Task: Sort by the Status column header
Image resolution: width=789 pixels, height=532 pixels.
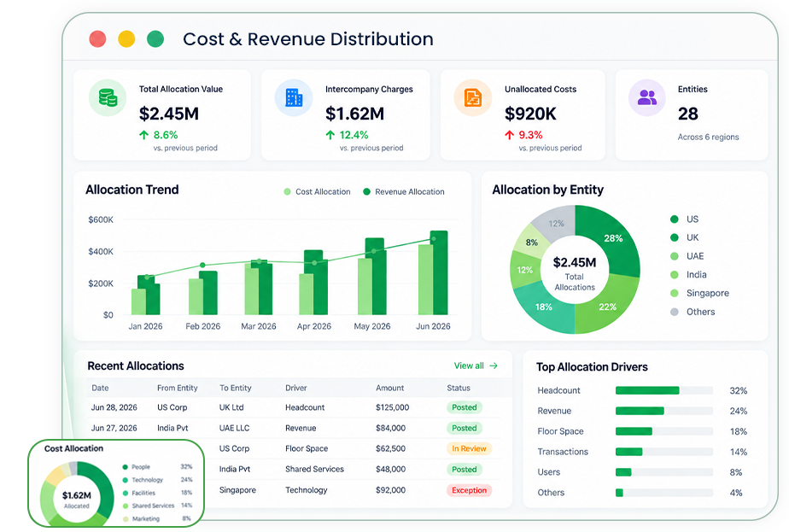Action: tap(459, 388)
